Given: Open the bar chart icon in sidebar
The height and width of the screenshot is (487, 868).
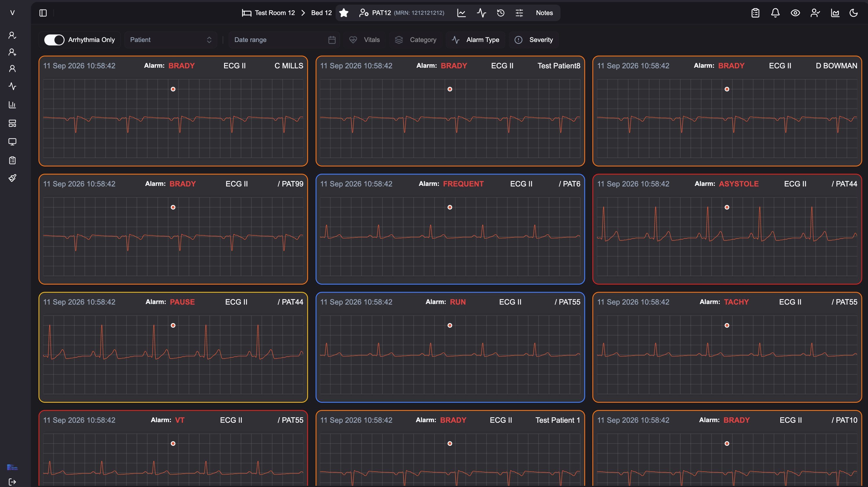Looking at the screenshot, I should [12, 105].
